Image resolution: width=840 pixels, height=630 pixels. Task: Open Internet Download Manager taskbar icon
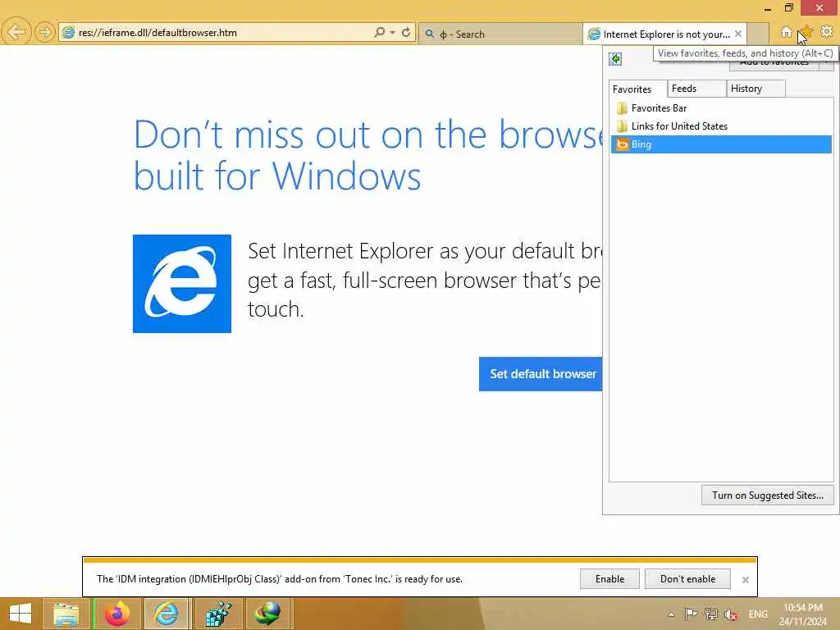point(267,614)
